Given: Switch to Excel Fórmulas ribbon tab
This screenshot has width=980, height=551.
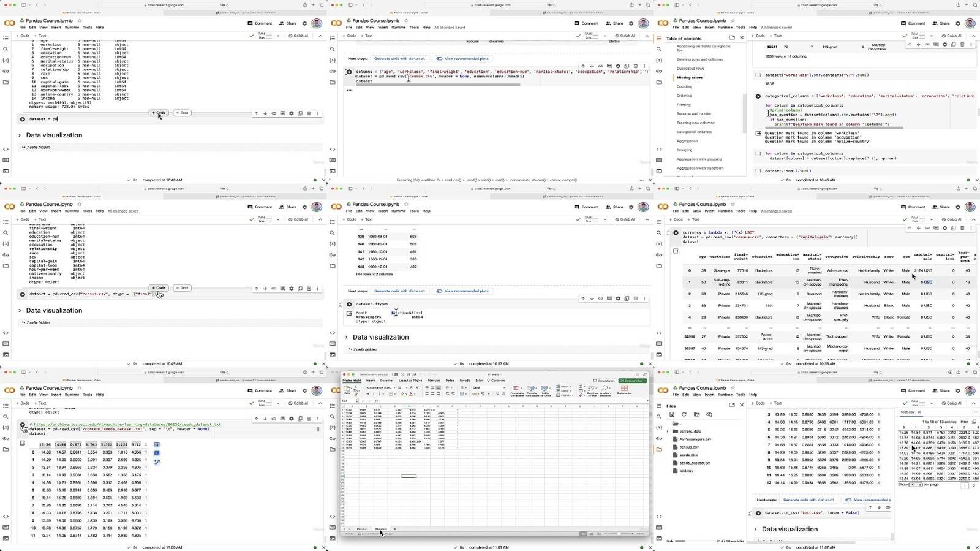Looking at the screenshot, I should 434,381.
